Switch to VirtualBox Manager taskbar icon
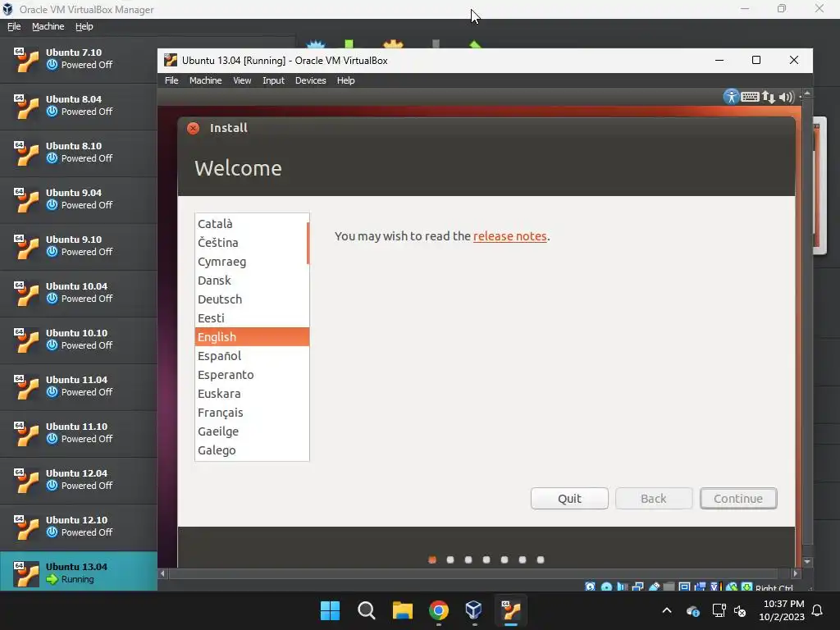The image size is (840, 630). pyautogui.click(x=474, y=610)
